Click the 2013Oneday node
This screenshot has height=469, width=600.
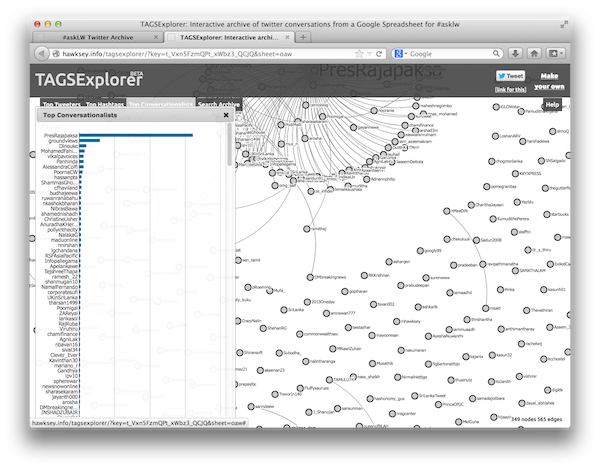tap(307, 302)
